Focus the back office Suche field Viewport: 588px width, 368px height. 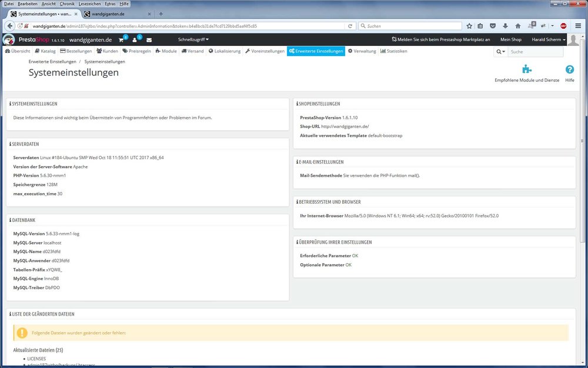pyautogui.click(x=535, y=51)
